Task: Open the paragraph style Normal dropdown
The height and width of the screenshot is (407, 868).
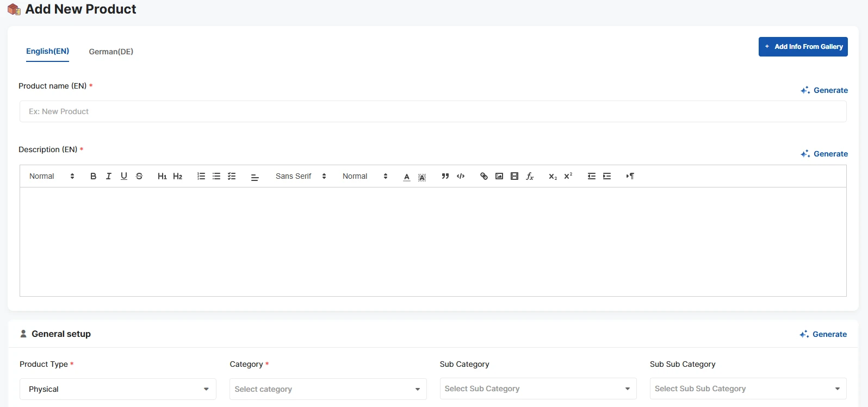Action: coord(52,176)
